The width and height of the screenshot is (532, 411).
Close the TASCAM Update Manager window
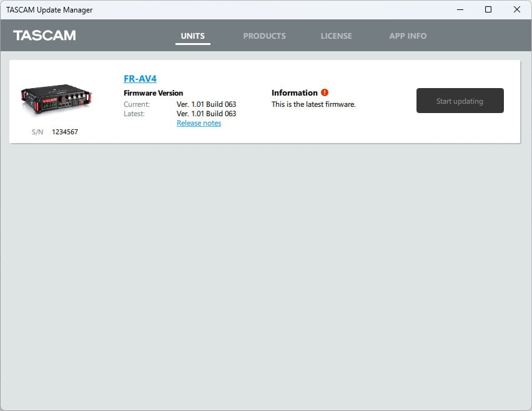coord(516,9)
